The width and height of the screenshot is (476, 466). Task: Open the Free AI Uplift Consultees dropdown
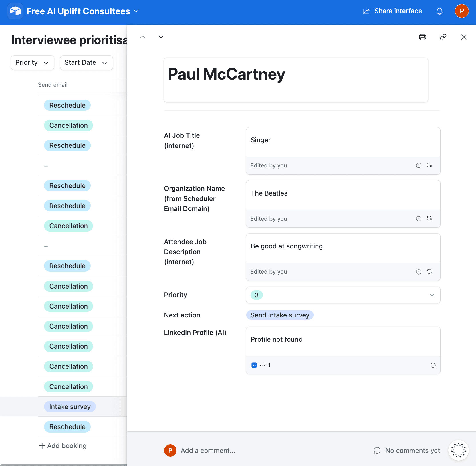83,11
